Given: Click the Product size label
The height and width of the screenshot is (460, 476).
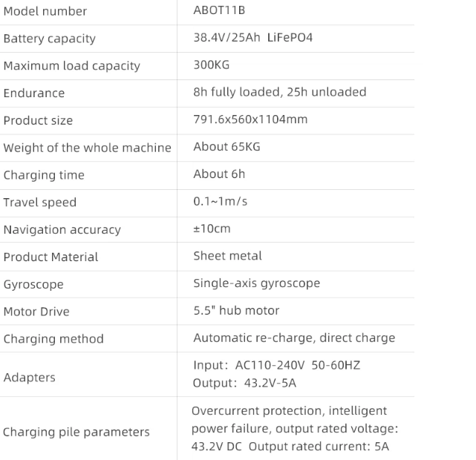Looking at the screenshot, I should 38,121.
